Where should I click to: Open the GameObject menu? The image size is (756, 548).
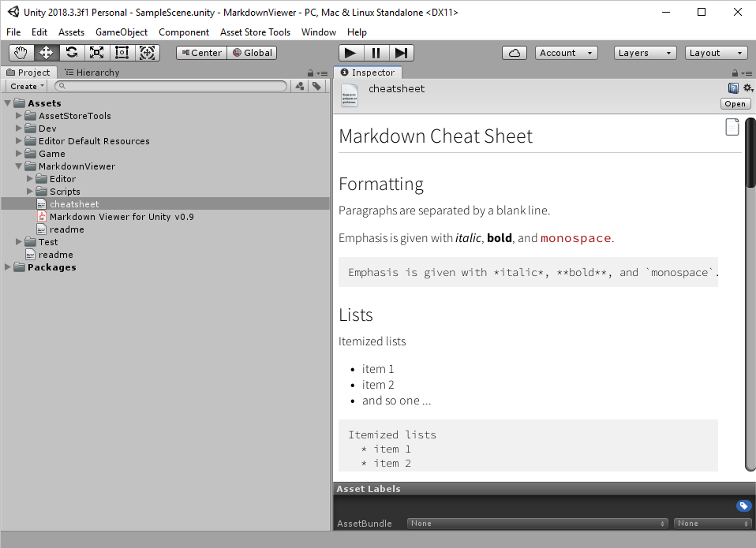[122, 32]
